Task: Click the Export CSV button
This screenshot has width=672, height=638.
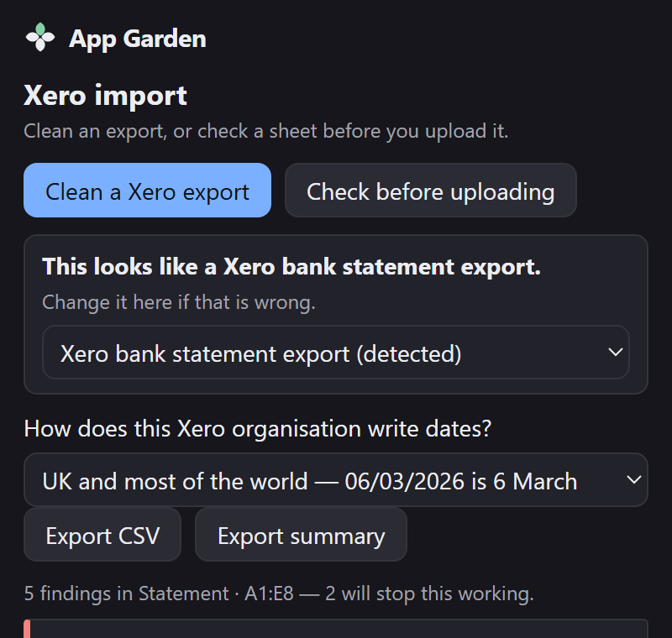Action: [102, 535]
